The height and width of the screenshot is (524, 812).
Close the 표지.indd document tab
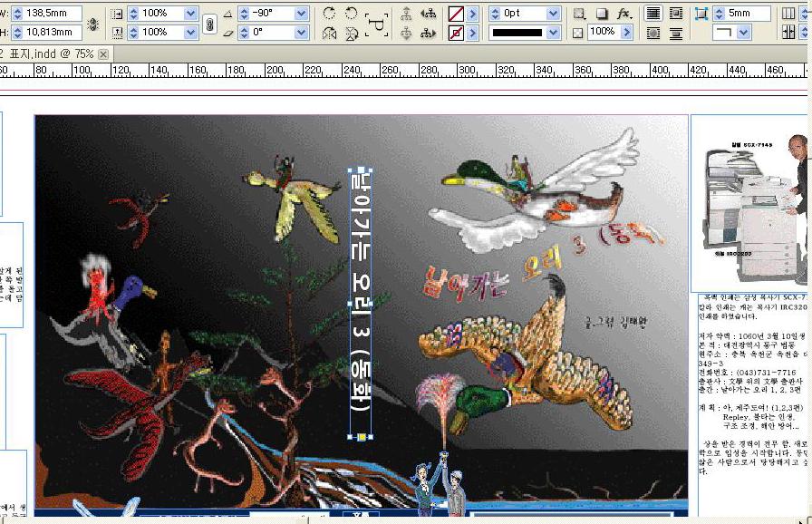coord(103,53)
